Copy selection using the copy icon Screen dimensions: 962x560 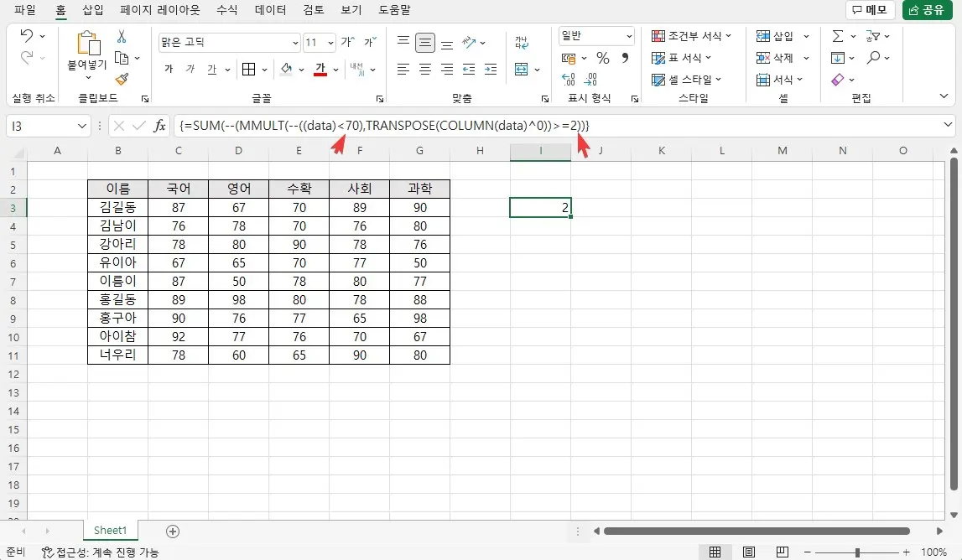click(122, 59)
